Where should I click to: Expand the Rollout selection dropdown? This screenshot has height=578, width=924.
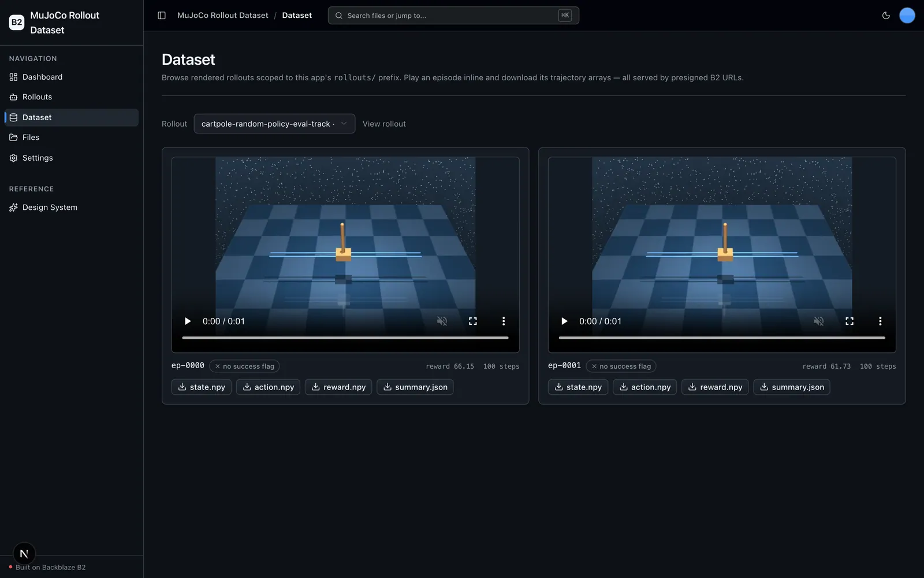point(274,124)
